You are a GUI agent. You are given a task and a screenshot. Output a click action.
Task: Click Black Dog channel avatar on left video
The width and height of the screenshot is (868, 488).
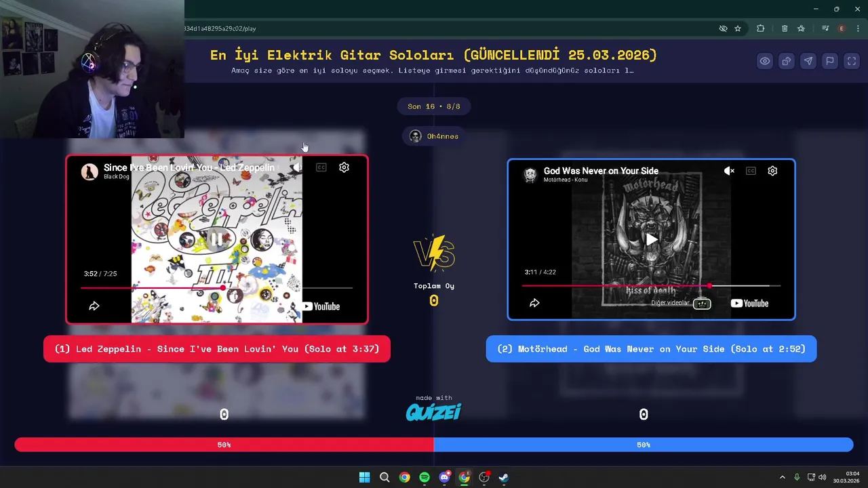(x=90, y=171)
